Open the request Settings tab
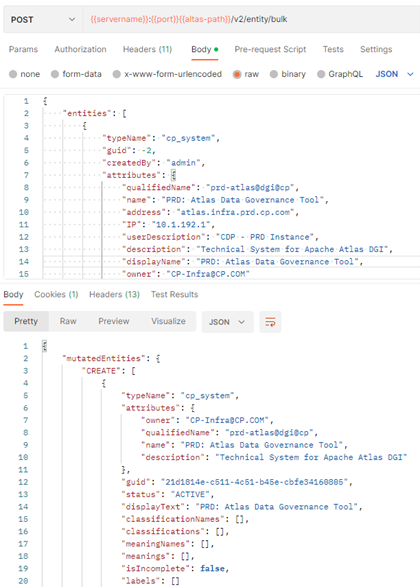This screenshot has height=587, width=420. pyautogui.click(x=376, y=49)
